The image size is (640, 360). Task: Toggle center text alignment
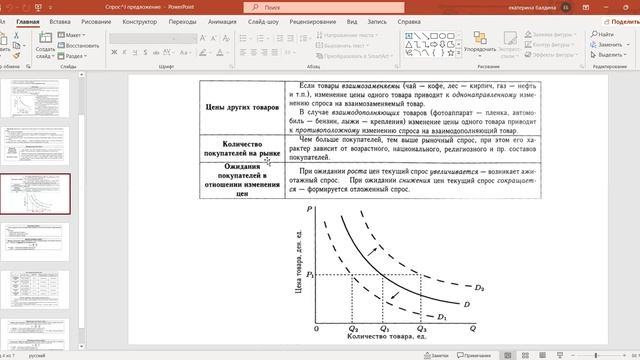[254, 52]
